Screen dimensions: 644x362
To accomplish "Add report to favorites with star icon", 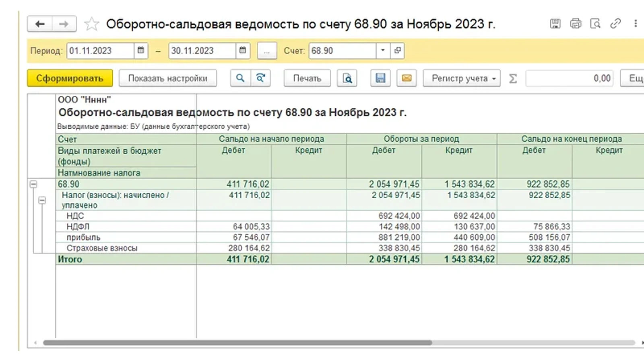I will tap(91, 24).
